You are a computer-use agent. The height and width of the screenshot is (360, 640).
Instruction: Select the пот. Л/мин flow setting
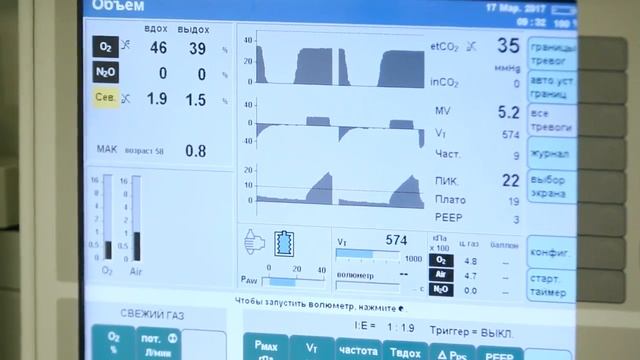point(158,344)
